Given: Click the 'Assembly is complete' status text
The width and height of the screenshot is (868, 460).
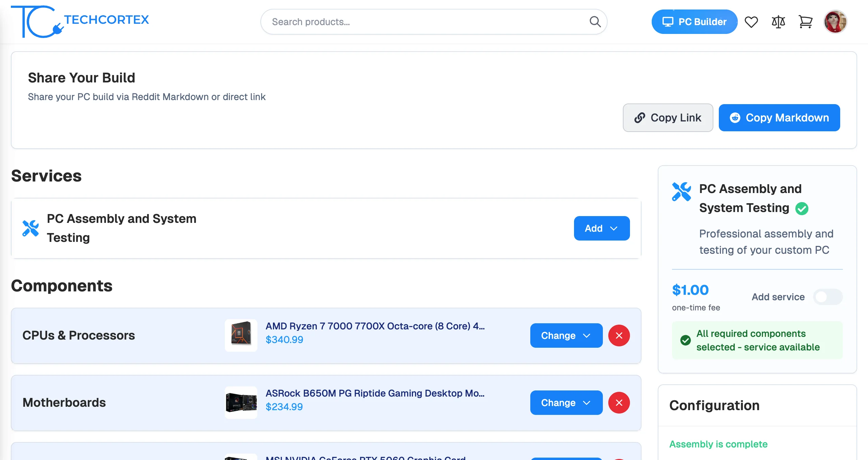Looking at the screenshot, I should point(718,444).
